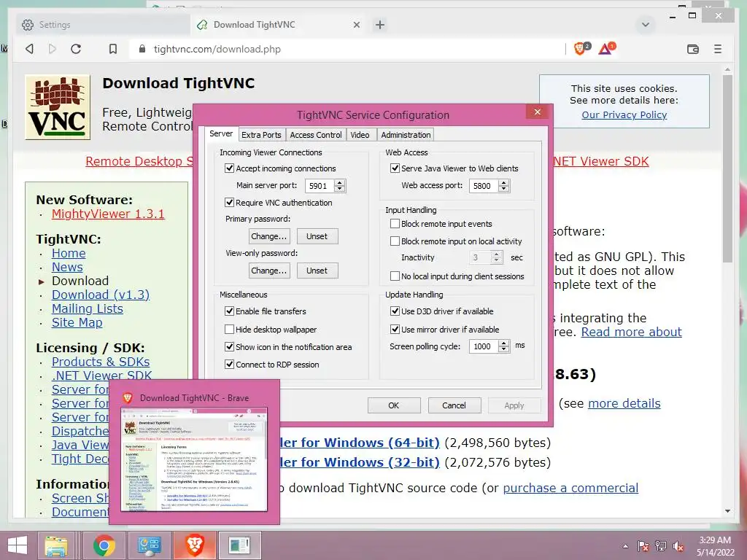Open MightyViewer 1.3.1 link
Screen dimensions: 747x560
pos(108,214)
